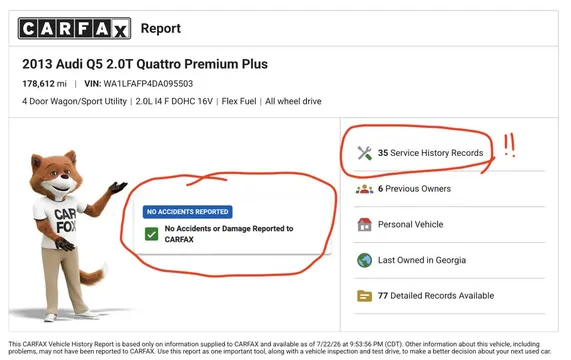
Task: Click the 178,612 mi mileage text
Action: click(44, 84)
